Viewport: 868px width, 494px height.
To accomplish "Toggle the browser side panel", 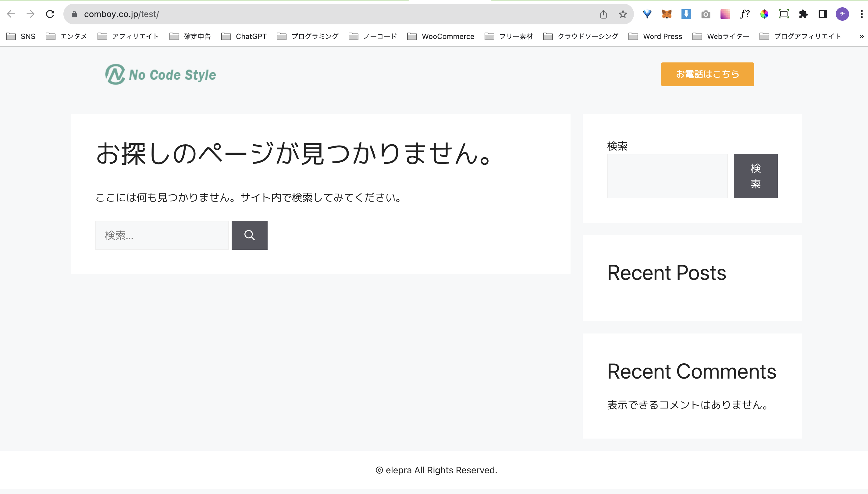I will (x=823, y=14).
